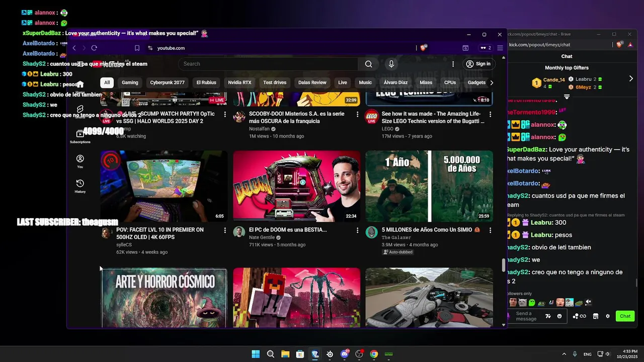
Task: Click the YouTube search input field
Action: (x=268, y=64)
